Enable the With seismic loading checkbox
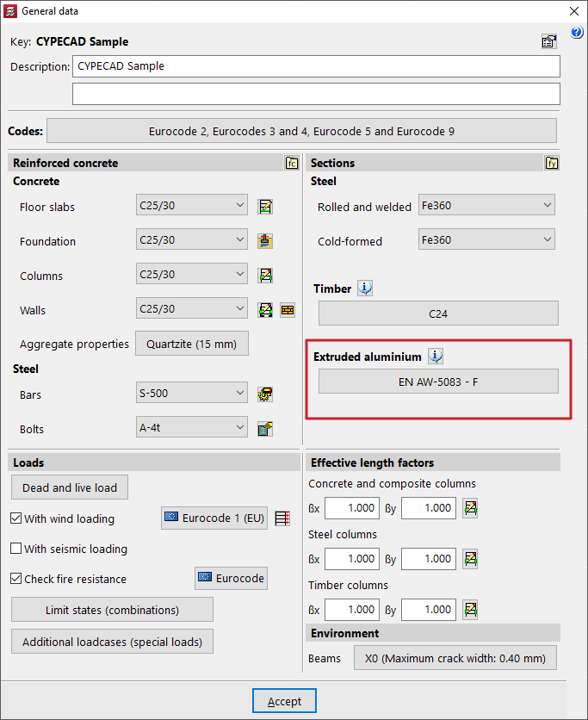Viewport: 588px width, 720px height. click(16, 549)
